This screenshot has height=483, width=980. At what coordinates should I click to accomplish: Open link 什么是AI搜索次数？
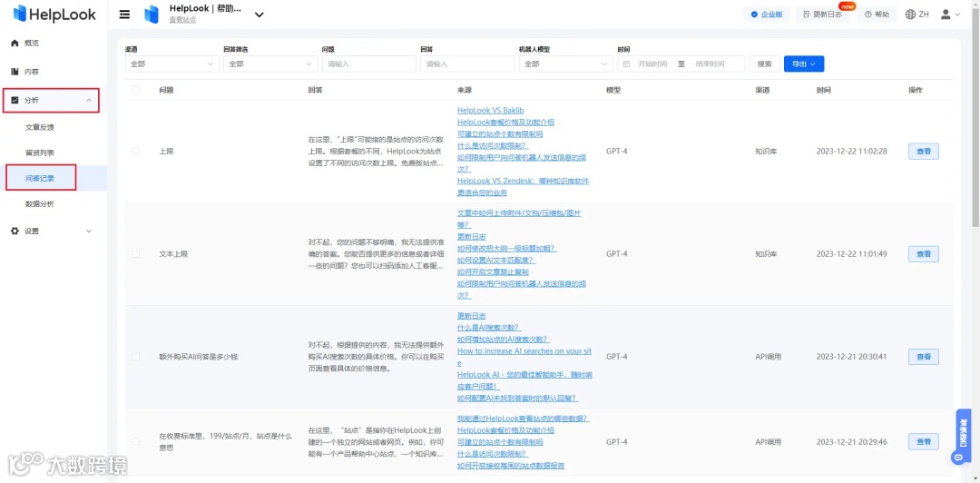(x=489, y=327)
